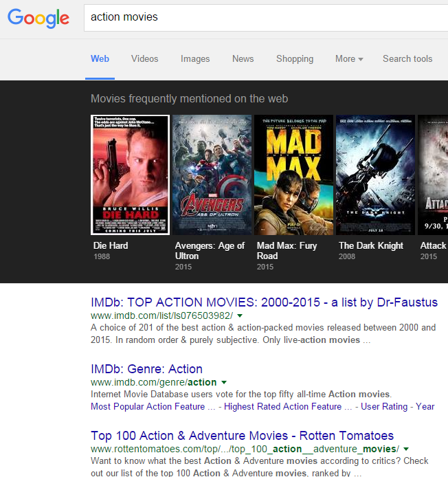The image size is (448, 477).
Task: Open the User Rating sitelink
Action: pyautogui.click(x=384, y=406)
